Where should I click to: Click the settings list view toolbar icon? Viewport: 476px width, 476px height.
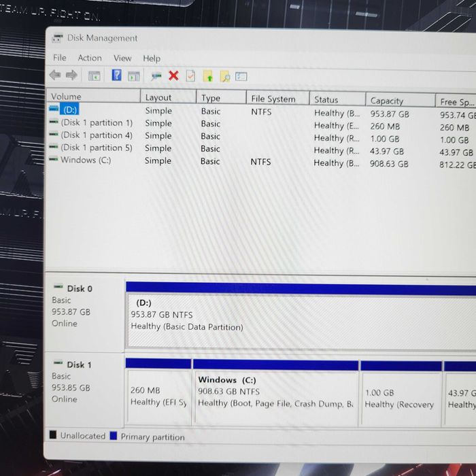pyautogui.click(x=241, y=76)
